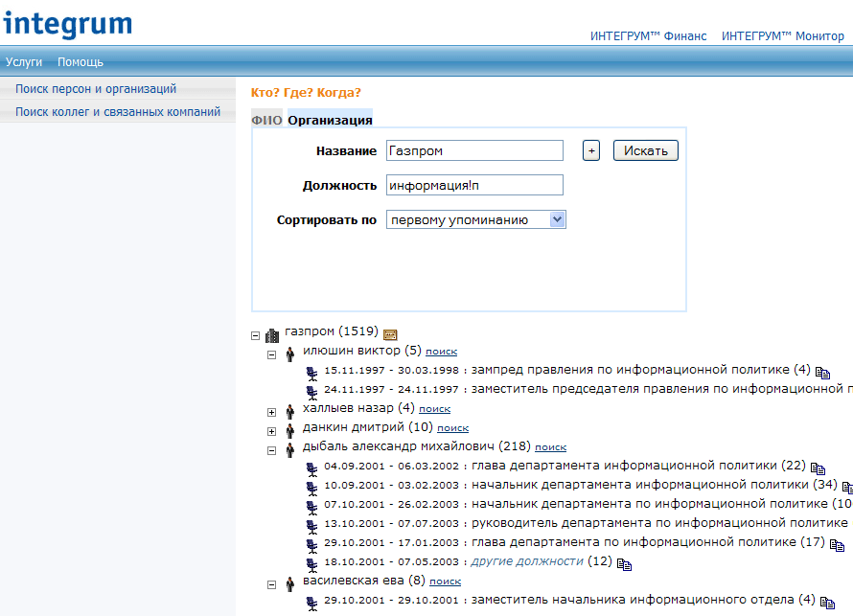This screenshot has width=853, height=616.
Task: Click the text газпром (1519)
Action: (x=332, y=331)
